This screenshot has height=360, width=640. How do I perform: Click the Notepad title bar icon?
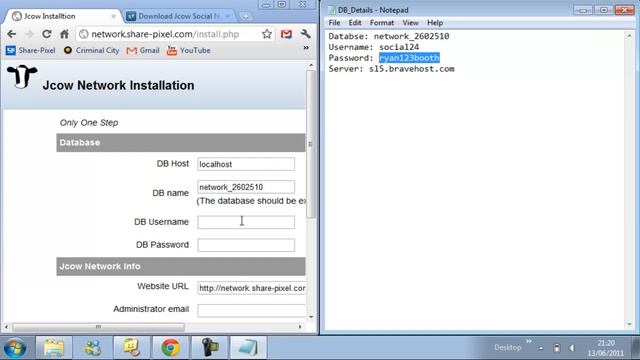click(x=331, y=10)
